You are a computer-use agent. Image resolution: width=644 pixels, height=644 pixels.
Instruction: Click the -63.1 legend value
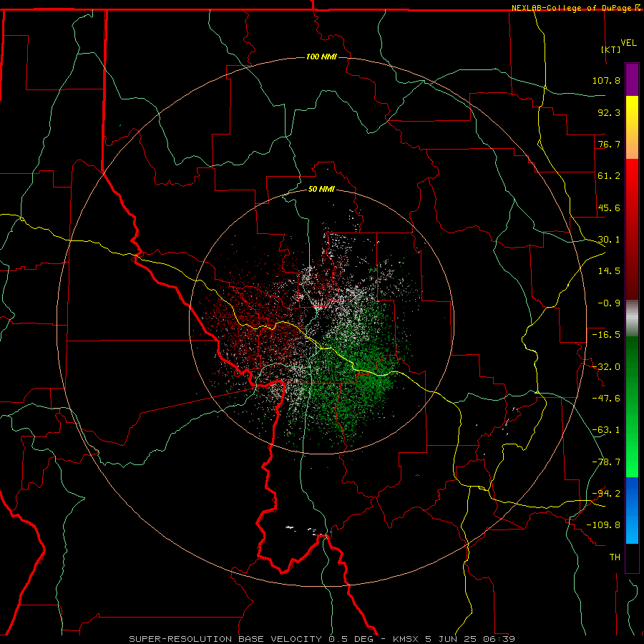point(606,429)
